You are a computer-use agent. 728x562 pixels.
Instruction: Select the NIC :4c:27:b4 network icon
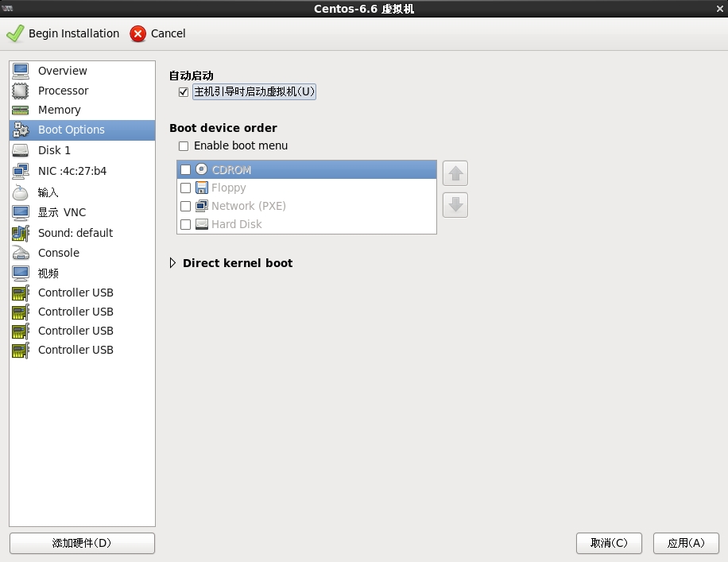[x=21, y=171]
